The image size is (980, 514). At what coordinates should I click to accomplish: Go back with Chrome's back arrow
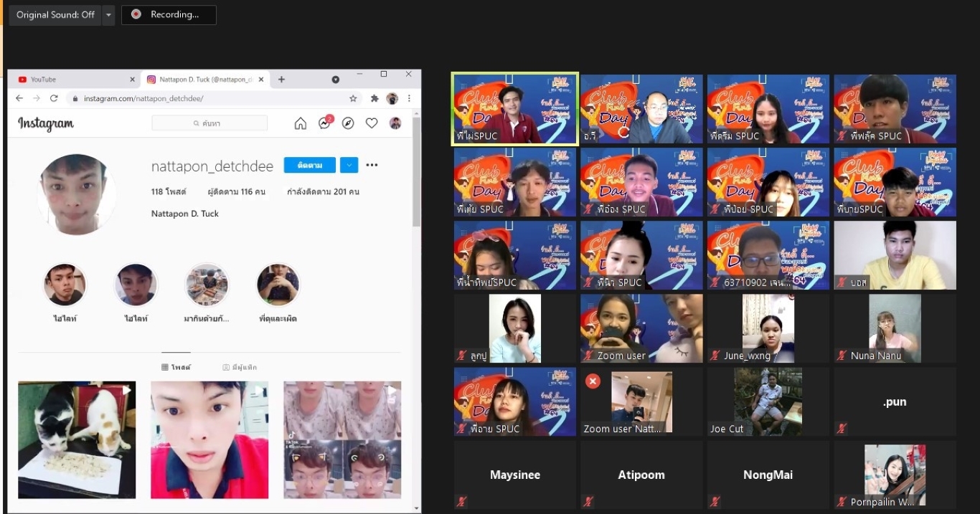(x=19, y=98)
